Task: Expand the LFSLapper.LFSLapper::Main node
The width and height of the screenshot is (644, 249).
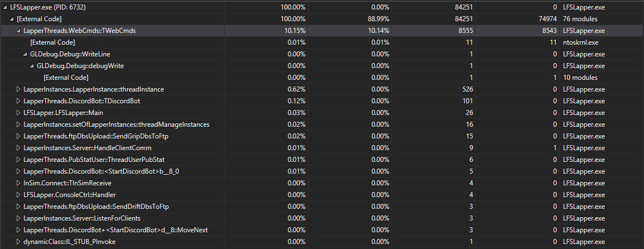Action: [x=18, y=113]
